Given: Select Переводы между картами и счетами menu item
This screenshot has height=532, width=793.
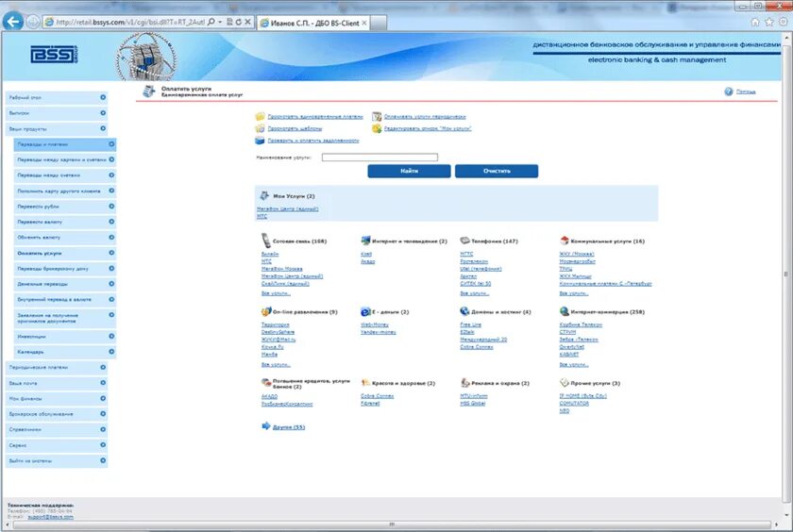Looking at the screenshot, I should coord(65,159).
